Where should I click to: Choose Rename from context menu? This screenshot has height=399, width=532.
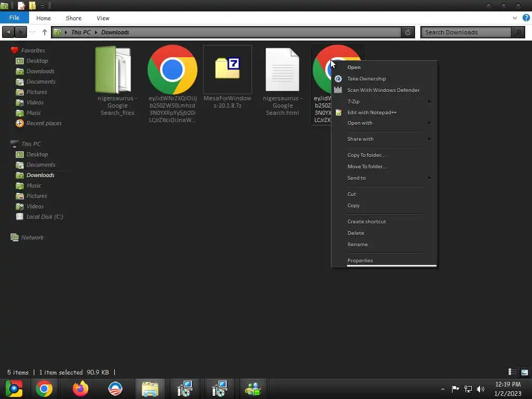coord(384,245)
